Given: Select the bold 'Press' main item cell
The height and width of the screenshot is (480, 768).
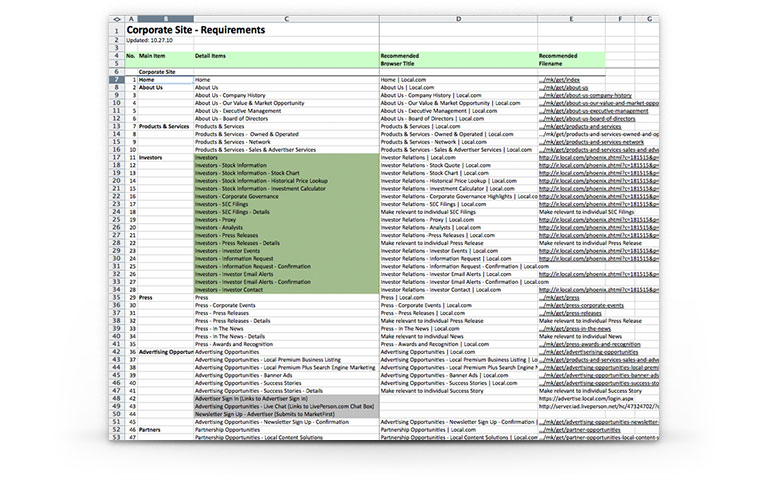Looking at the screenshot, I should pyautogui.click(x=166, y=297).
